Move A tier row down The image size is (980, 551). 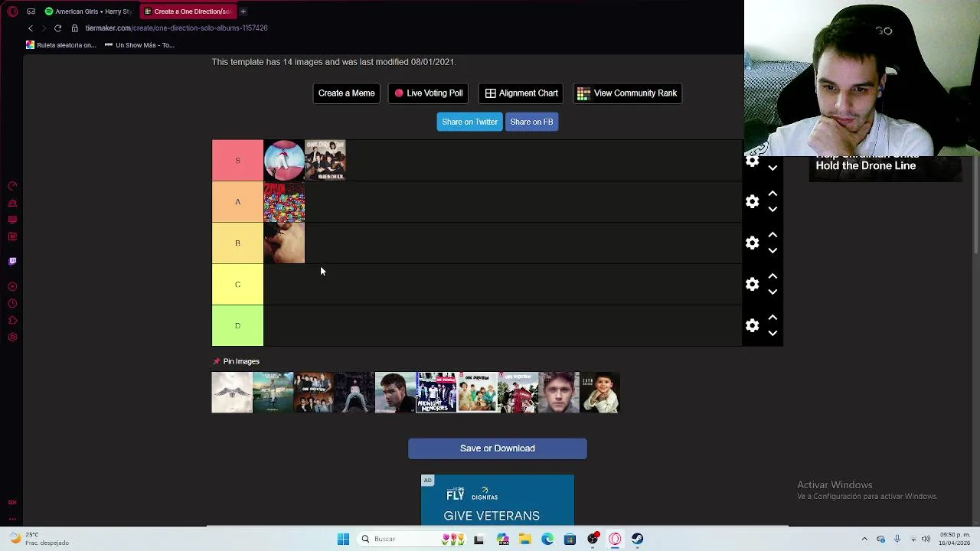[x=773, y=209]
